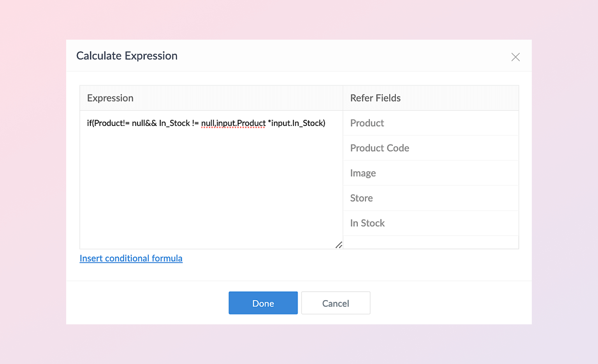598x364 pixels.
Task: Click the In_Stock != text in expression
Action: point(178,123)
